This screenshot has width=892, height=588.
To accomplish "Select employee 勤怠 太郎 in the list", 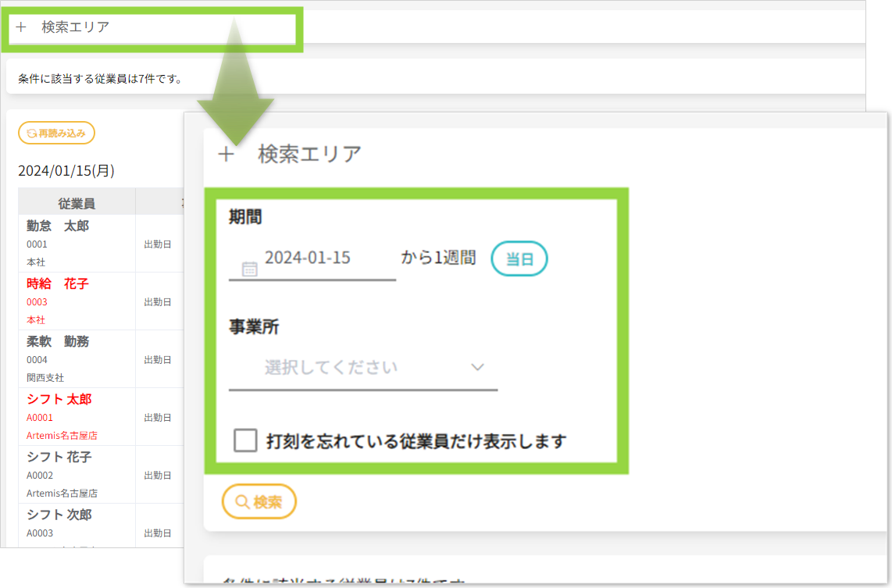I will 58,226.
